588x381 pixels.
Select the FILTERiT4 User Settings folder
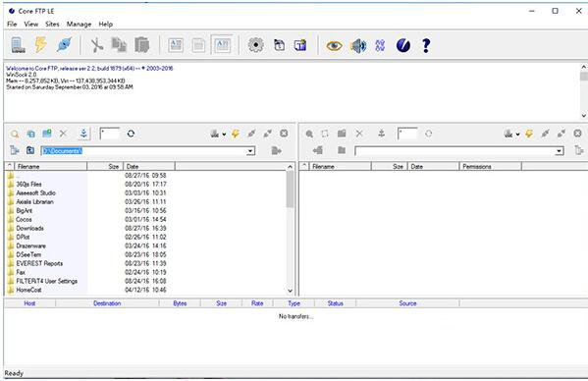point(46,281)
